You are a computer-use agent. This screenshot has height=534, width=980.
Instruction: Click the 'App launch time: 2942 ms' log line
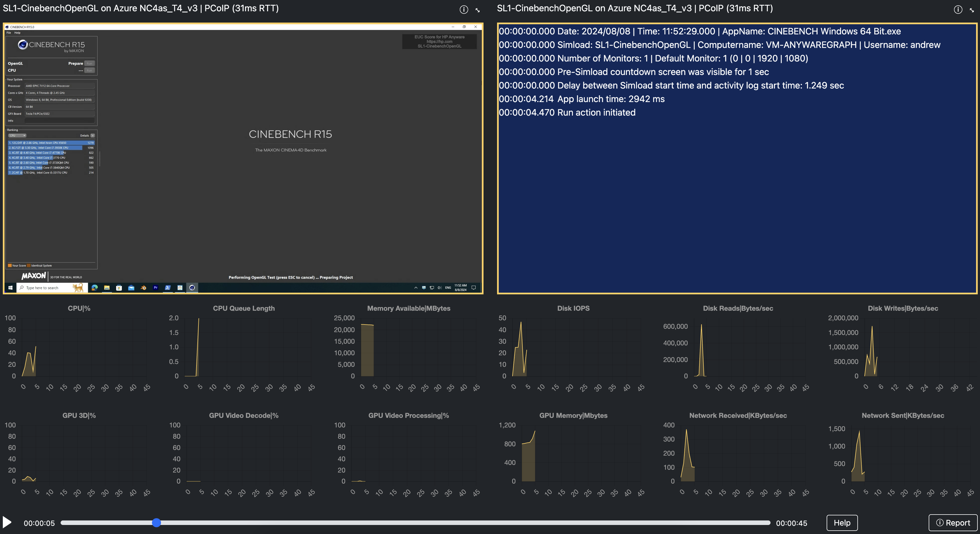[582, 99]
